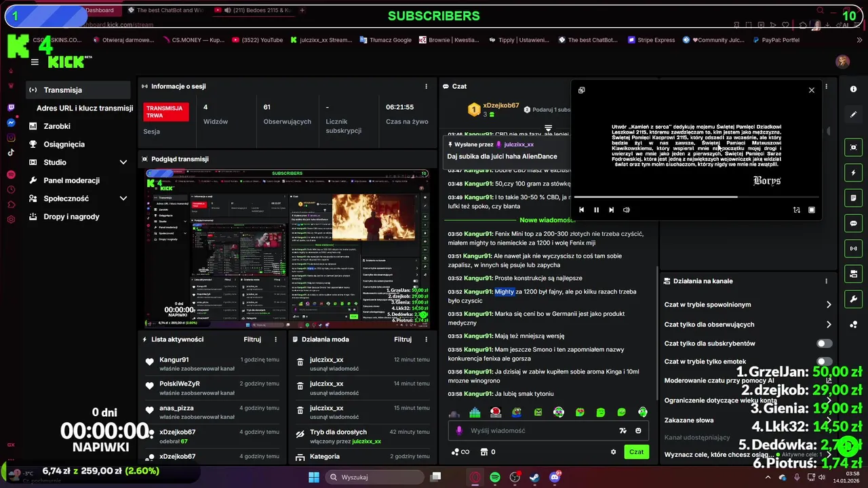Open Messenger from the browser sidebar
868x488 pixels.
pos(12,123)
